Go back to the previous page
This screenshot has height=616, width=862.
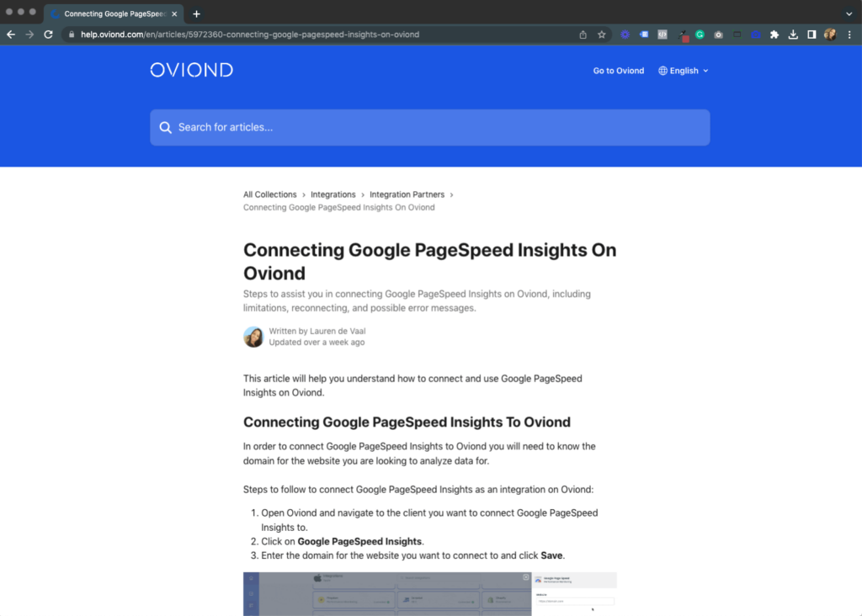pyautogui.click(x=11, y=35)
